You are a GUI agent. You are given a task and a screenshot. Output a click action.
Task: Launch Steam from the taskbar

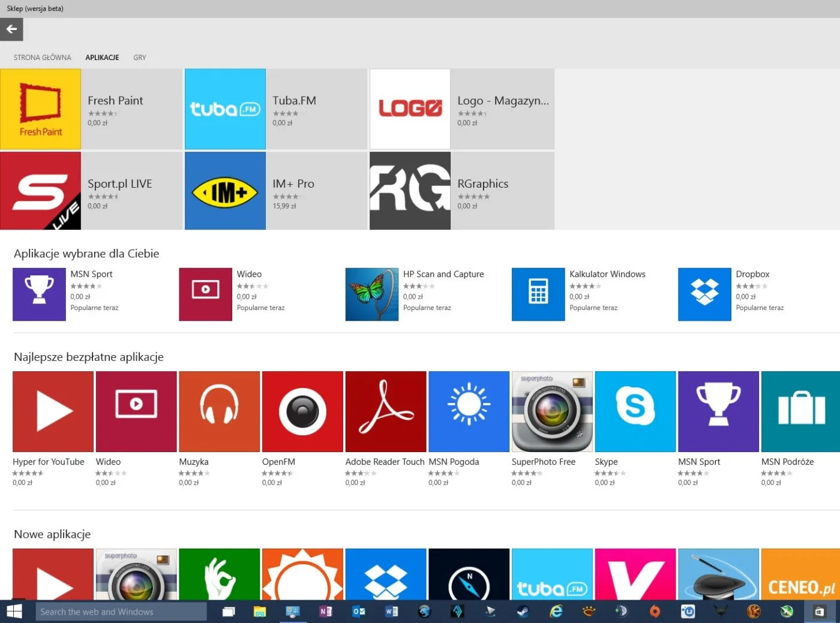click(x=522, y=611)
